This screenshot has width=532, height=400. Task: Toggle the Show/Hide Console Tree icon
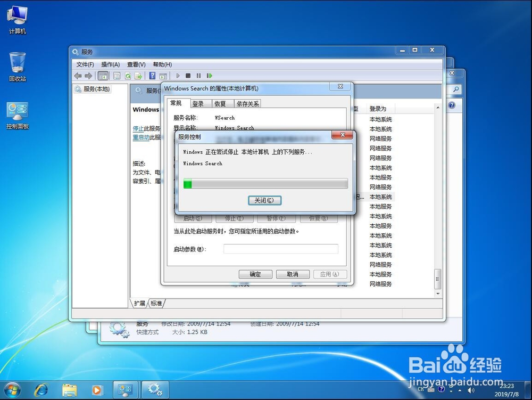click(x=103, y=76)
